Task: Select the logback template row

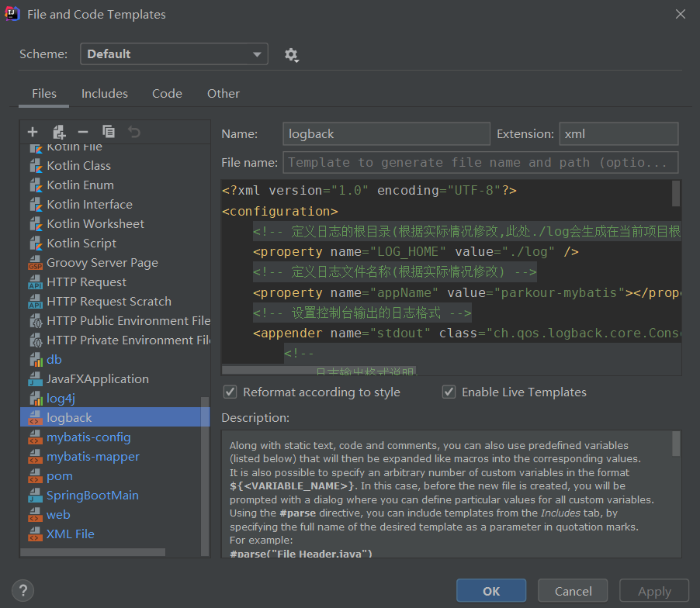Action: click(x=115, y=417)
